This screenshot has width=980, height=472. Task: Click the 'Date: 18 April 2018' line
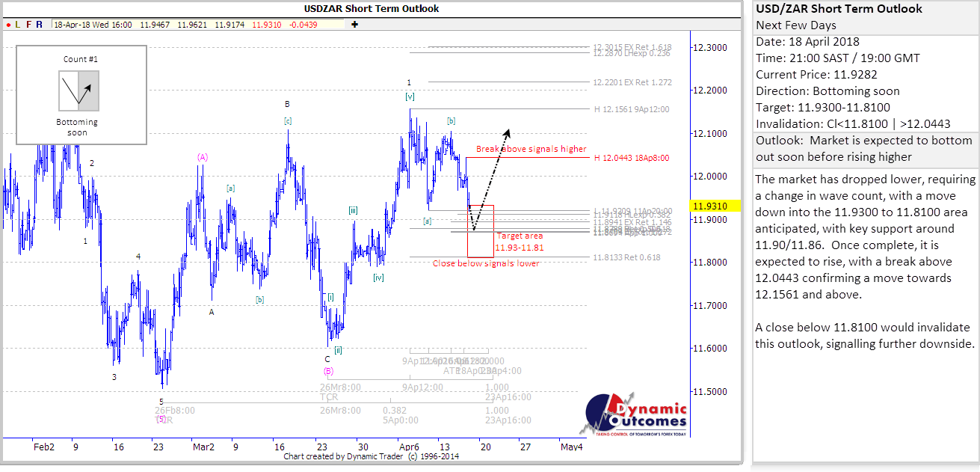tap(807, 42)
